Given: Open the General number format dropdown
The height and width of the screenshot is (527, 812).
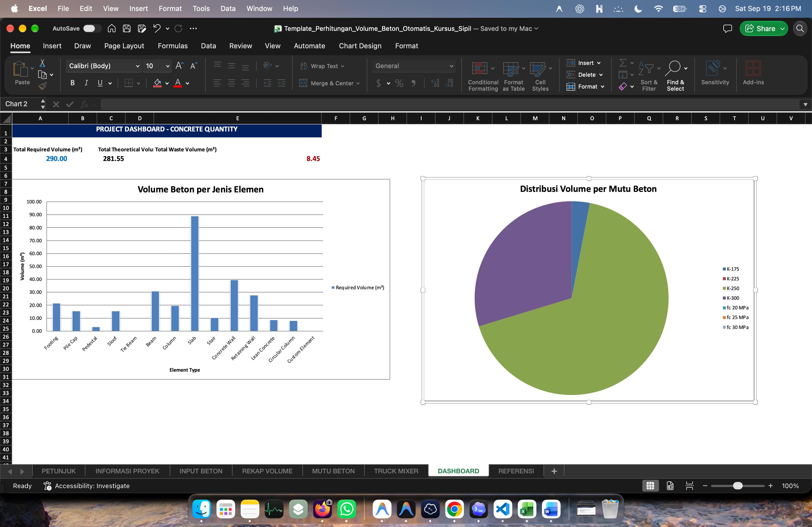Looking at the screenshot, I should pos(414,66).
